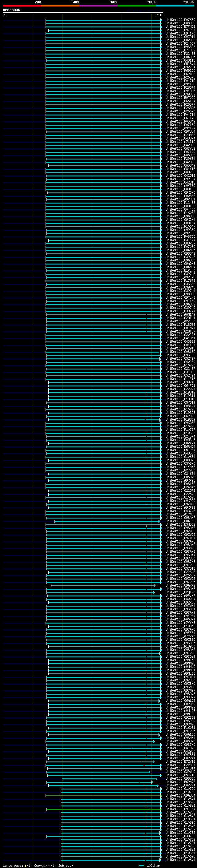Viewport: 197px width, 868px height.
Task: Click the alignment arrowhead for Q2PW45
Action: click(x=150, y=772)
